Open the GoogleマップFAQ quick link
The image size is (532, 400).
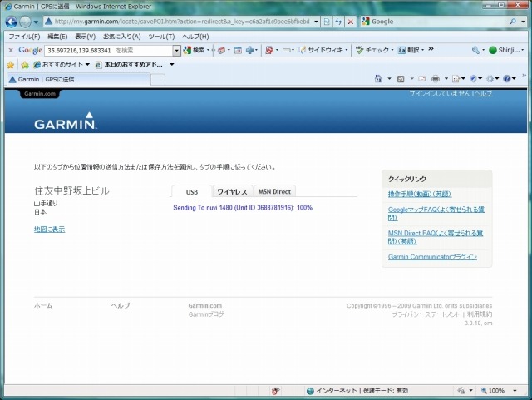click(x=436, y=213)
